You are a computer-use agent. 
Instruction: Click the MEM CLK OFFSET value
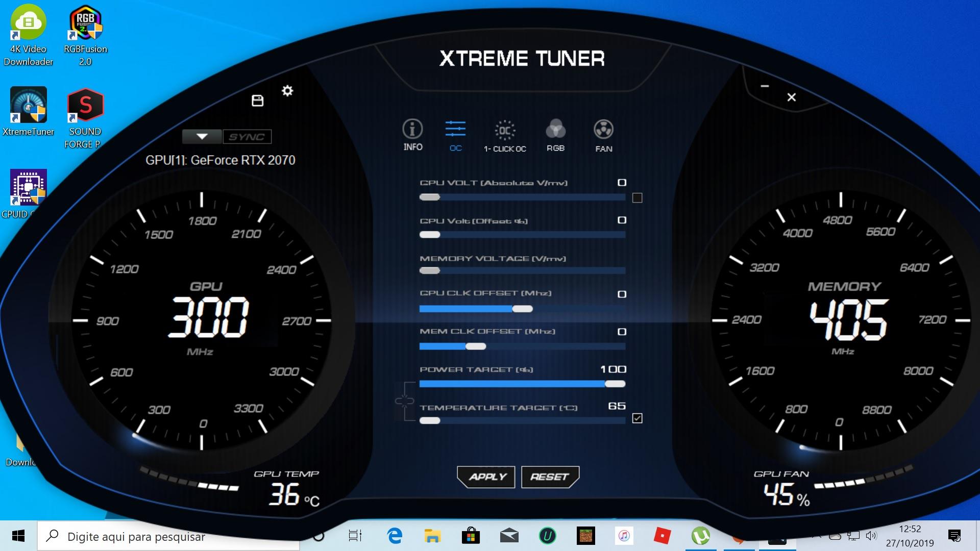coord(622,332)
